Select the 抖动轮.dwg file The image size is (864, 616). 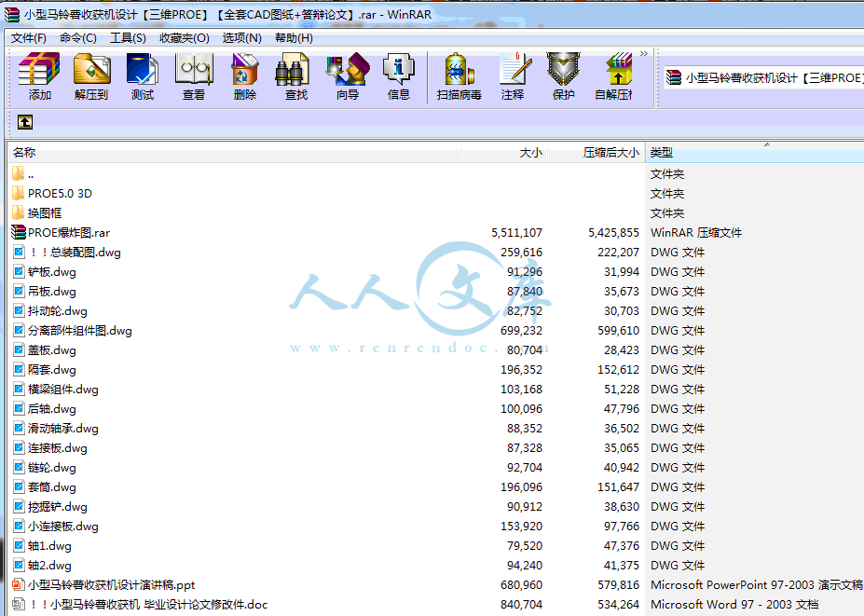click(x=49, y=310)
